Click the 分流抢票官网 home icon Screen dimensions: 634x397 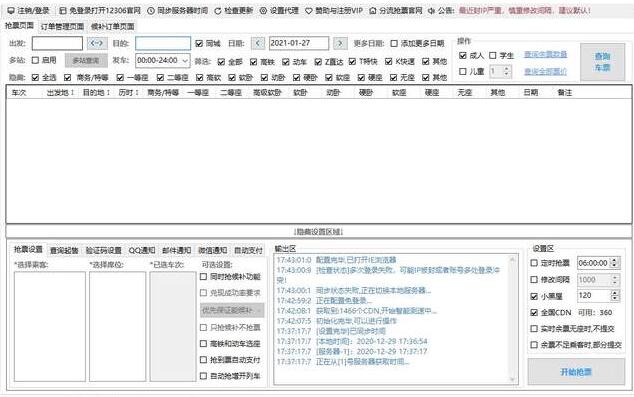(x=373, y=11)
